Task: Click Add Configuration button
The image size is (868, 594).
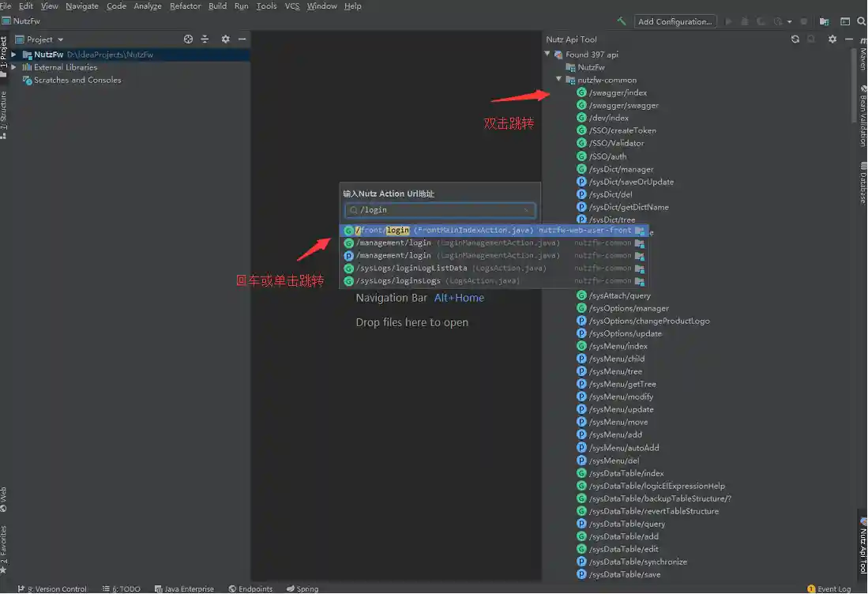Action: pos(675,21)
